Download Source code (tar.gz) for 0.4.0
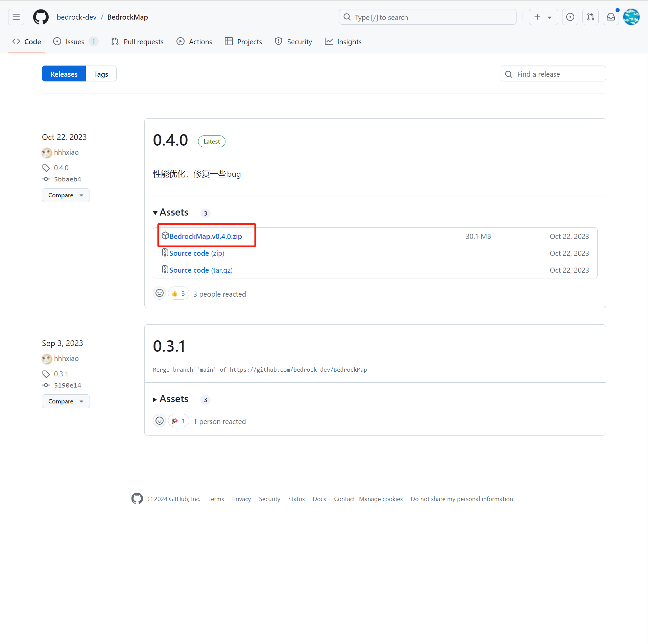648x644 pixels. pyautogui.click(x=201, y=270)
